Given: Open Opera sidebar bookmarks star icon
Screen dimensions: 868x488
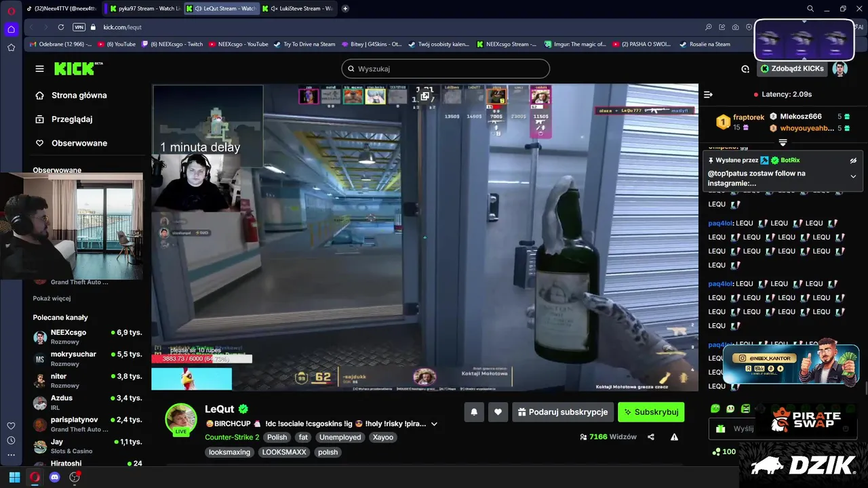Looking at the screenshot, I should 11,47.
